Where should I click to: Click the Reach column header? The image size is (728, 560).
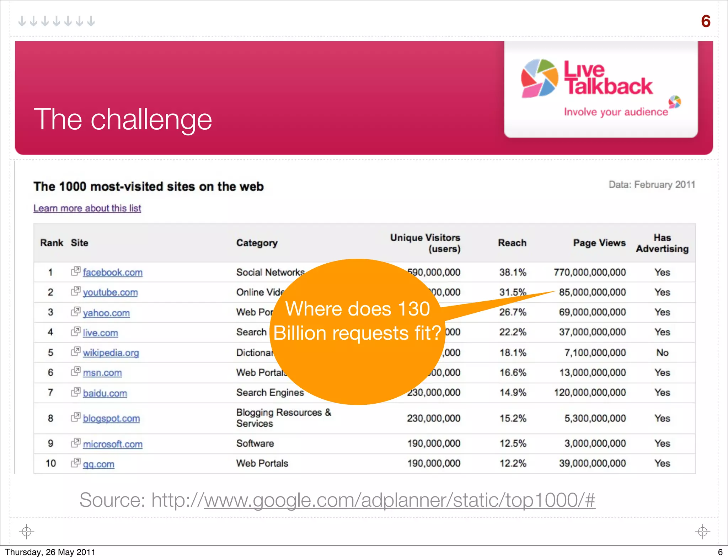pyautogui.click(x=512, y=243)
